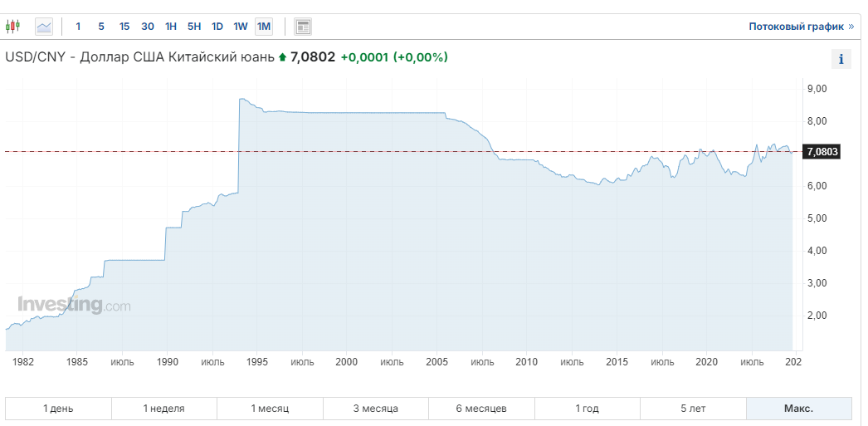868x426 pixels.
Task: Switch to candlestick chart type
Action: 12,27
